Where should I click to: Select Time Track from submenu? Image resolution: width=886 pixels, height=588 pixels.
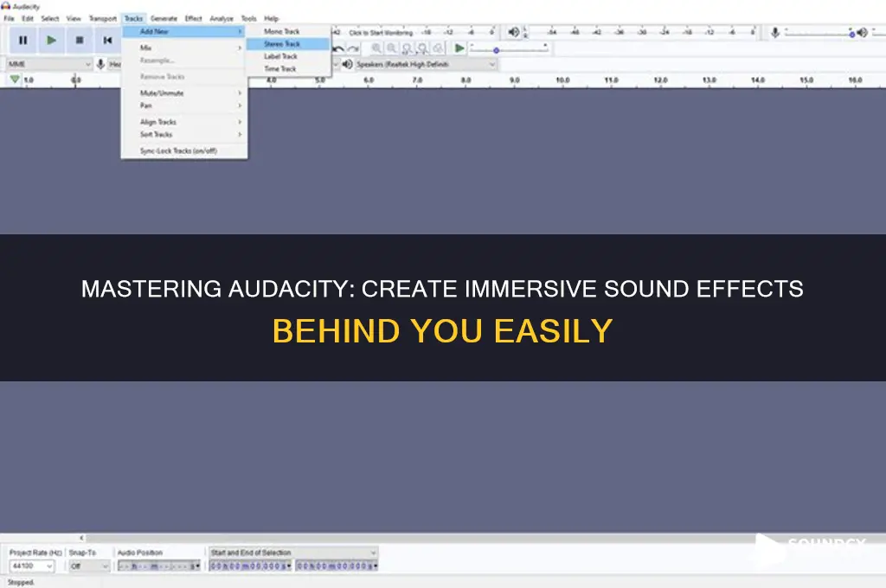pyautogui.click(x=289, y=69)
